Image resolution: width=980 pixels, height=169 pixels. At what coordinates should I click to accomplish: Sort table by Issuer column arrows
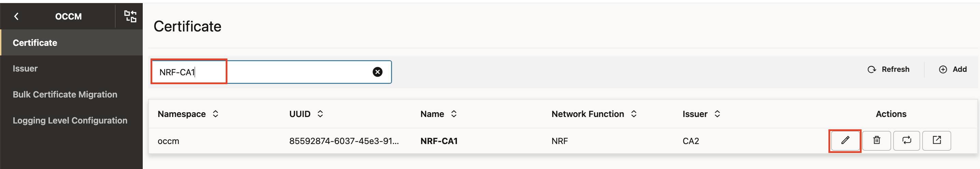[717, 114]
